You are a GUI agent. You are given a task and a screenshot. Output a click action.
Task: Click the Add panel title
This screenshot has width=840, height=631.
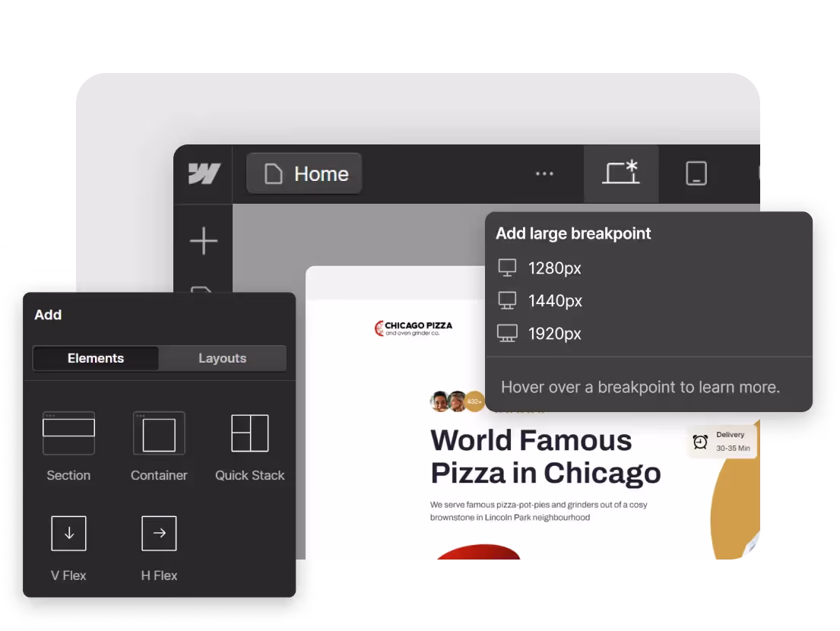click(x=48, y=315)
